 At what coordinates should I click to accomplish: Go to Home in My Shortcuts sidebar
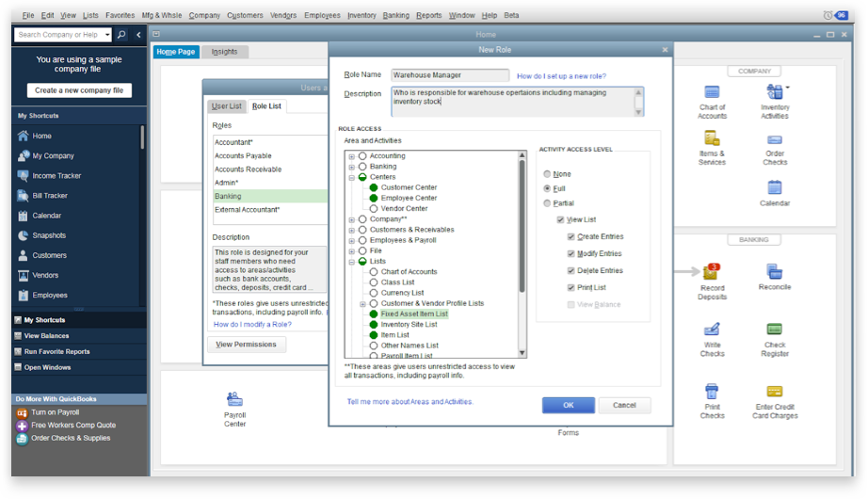coord(41,136)
